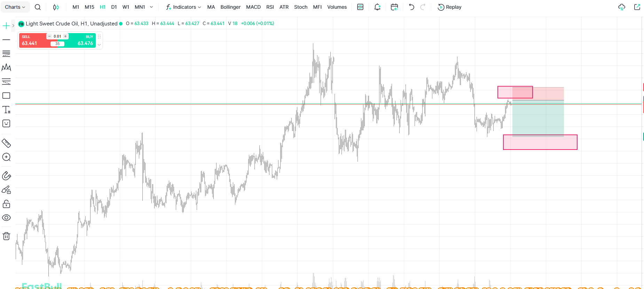Viewport: 644px width, 289px height.
Task: Choose the rectangle shape drawing tool
Action: pos(6,96)
